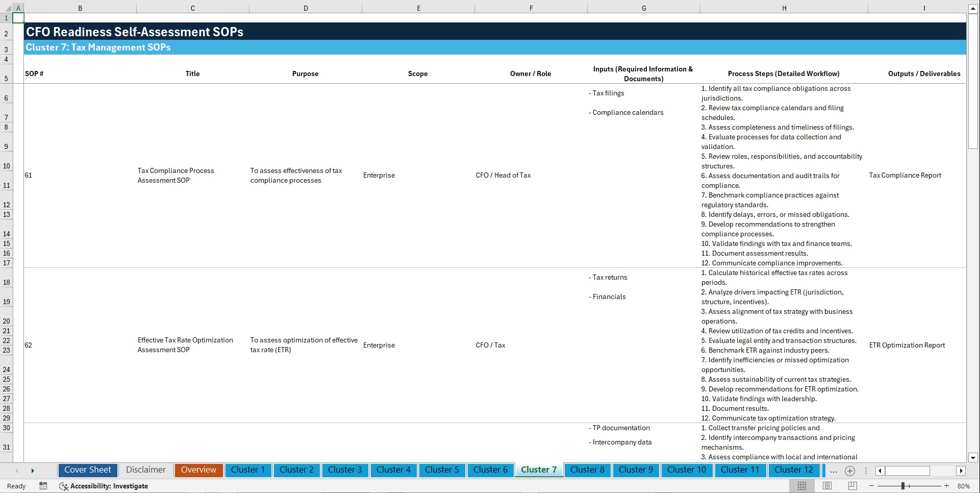Click the vertical scrollbar down arrow
980x493 pixels.
[973, 458]
